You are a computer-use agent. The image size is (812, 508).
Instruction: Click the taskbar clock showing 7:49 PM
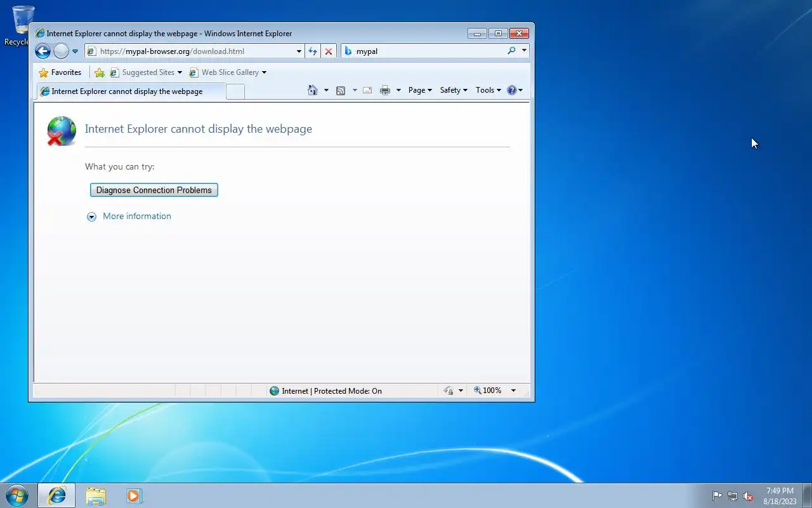[x=780, y=496]
